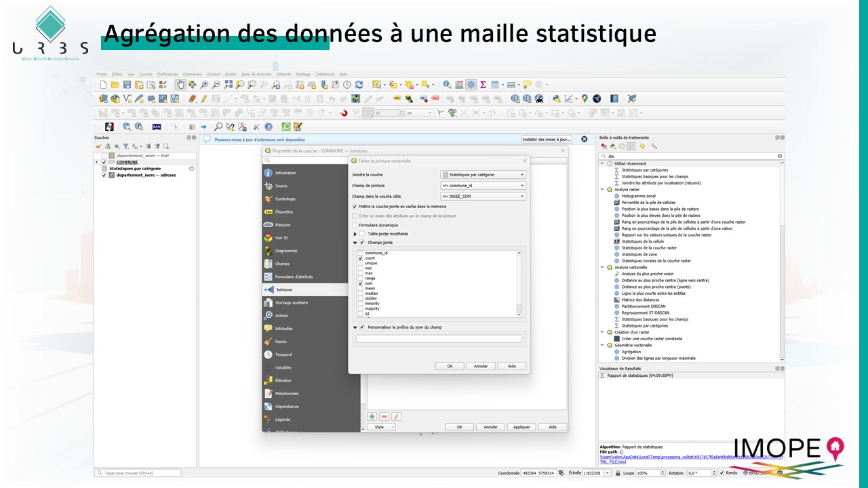
Task: Click the joined fields list scrollbar
Action: coord(519,284)
